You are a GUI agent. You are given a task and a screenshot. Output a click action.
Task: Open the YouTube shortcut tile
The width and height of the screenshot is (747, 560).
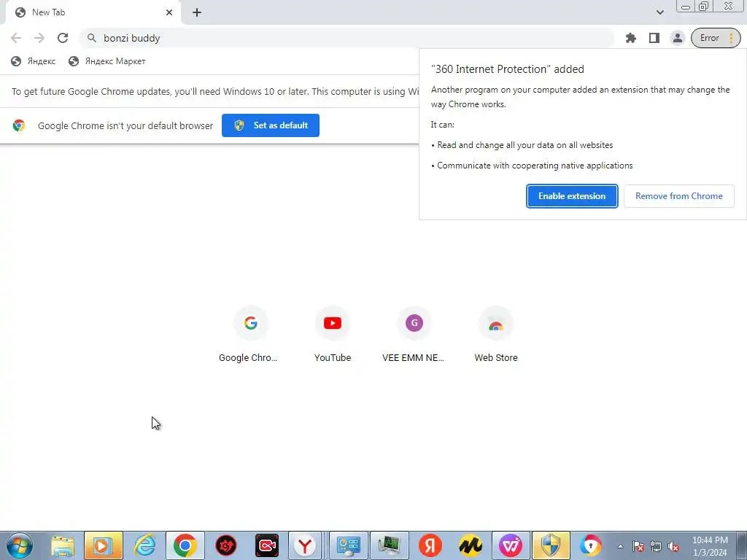point(333,335)
